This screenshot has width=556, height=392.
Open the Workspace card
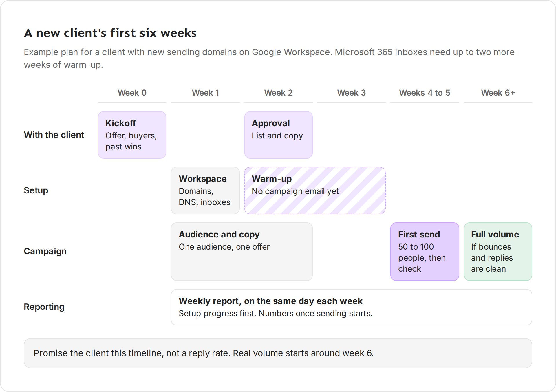(x=205, y=190)
